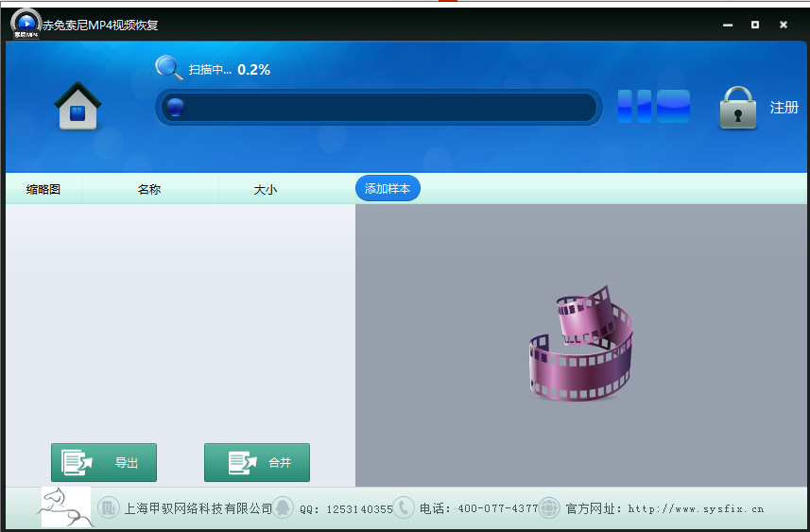
Task: Close the video recovery window
Action: (x=784, y=25)
